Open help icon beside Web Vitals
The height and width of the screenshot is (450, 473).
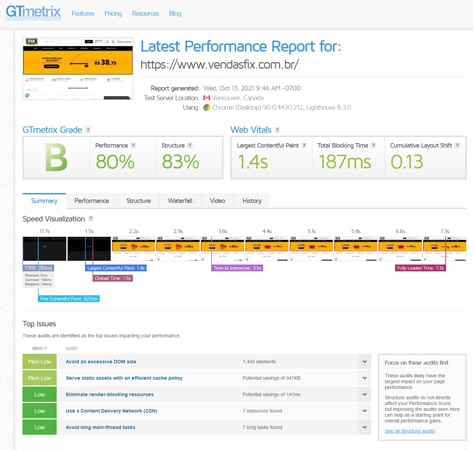pos(277,130)
